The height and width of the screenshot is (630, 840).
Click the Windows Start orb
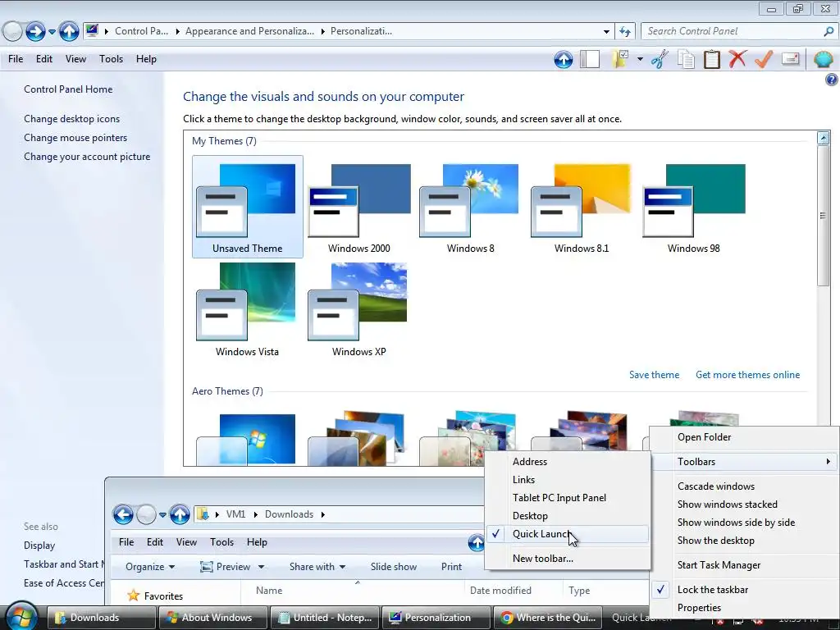tap(21, 616)
